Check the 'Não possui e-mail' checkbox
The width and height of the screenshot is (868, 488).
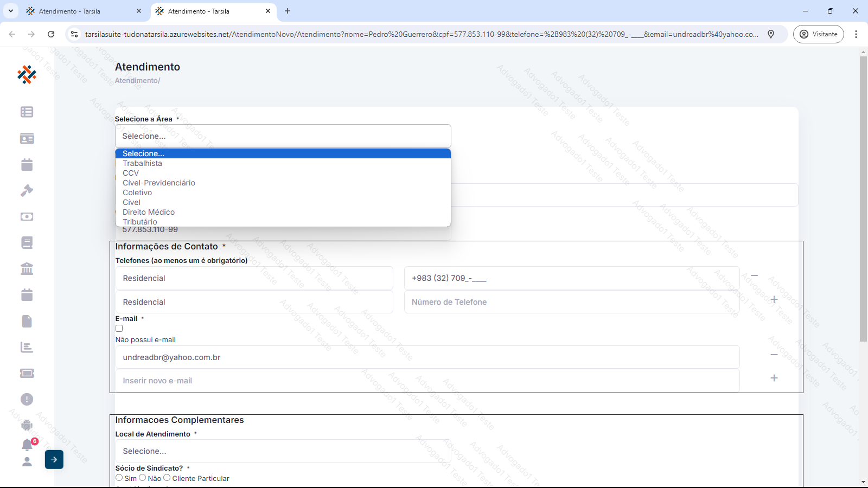(119, 329)
